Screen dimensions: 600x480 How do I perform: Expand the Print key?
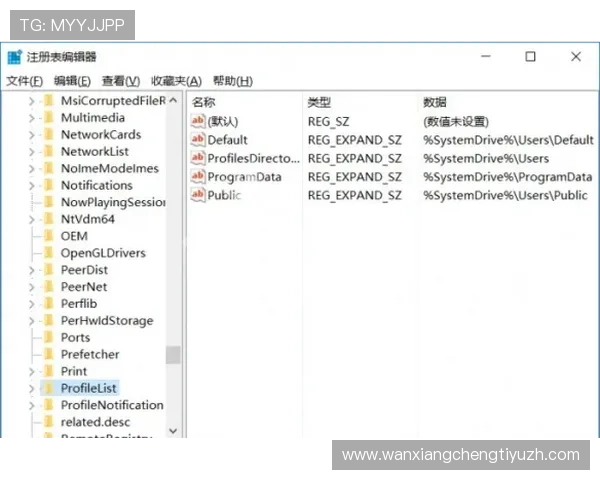point(32,372)
